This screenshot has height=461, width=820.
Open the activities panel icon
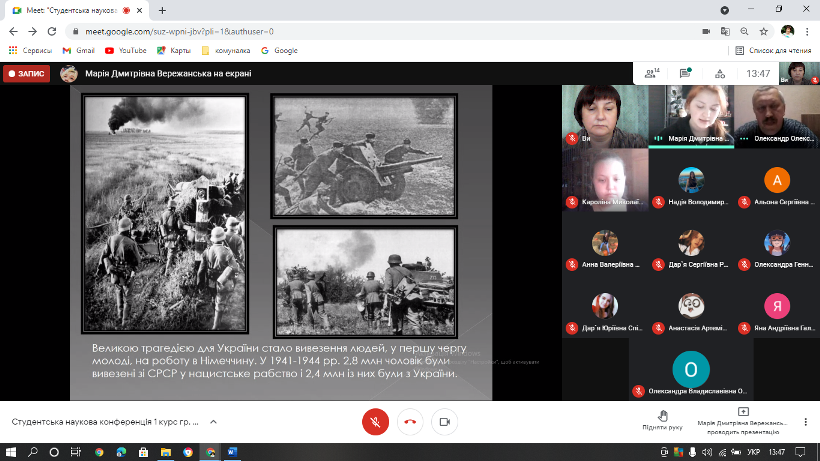click(720, 73)
